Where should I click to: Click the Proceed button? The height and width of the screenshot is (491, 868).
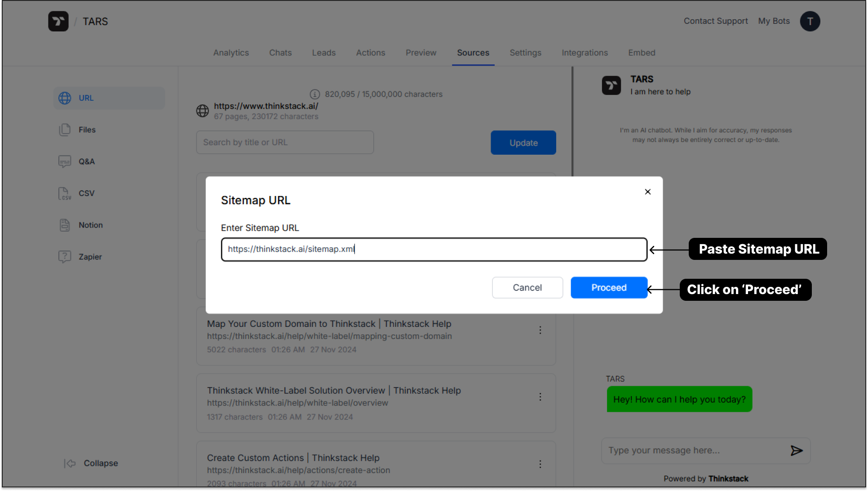click(609, 287)
